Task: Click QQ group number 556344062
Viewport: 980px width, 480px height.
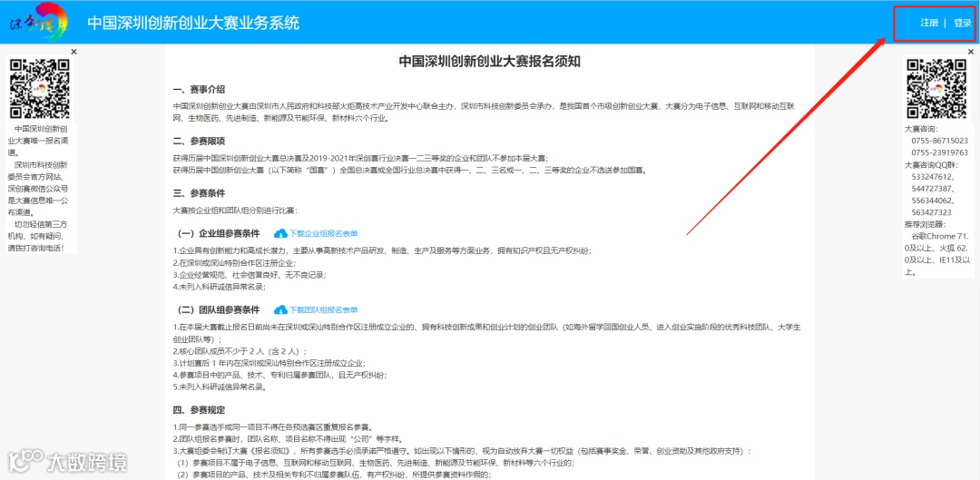Action: pyautogui.click(x=933, y=201)
